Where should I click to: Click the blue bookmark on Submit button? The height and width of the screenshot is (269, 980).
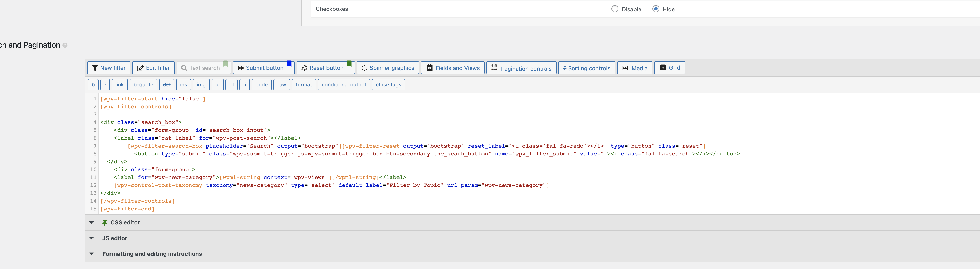click(289, 64)
